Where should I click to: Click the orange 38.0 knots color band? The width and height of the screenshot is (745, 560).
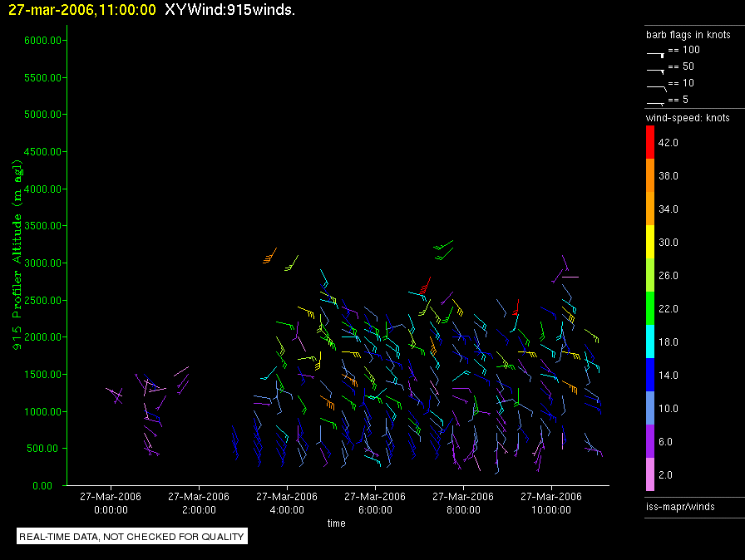pos(650,175)
